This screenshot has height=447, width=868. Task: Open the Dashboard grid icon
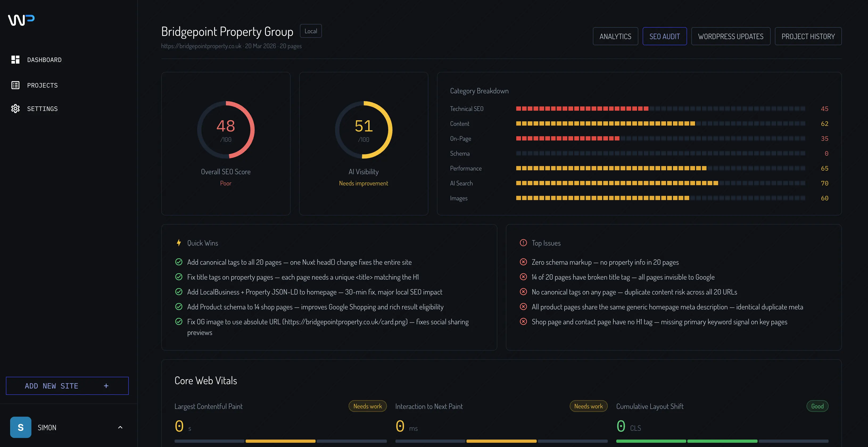pos(15,60)
